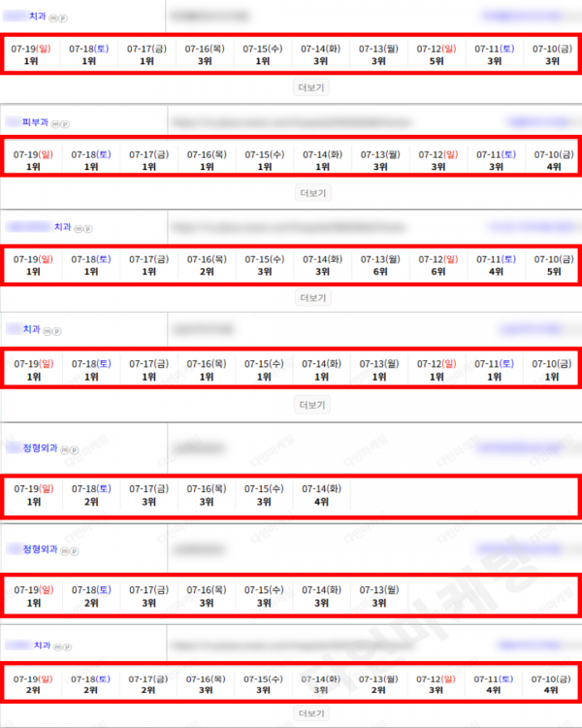Select the 07-14(화) 4위 ranking cell
The width and height of the screenshot is (582, 728).
tap(322, 495)
